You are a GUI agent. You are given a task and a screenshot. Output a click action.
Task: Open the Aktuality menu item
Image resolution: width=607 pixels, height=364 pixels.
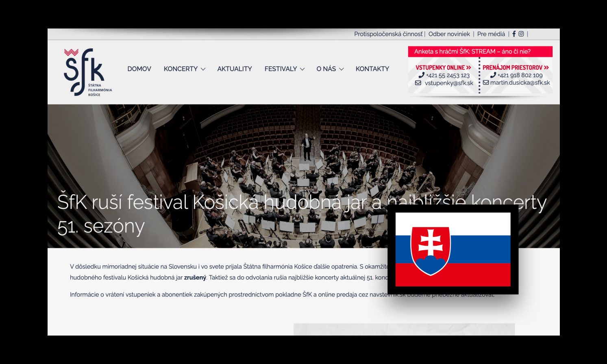(235, 69)
